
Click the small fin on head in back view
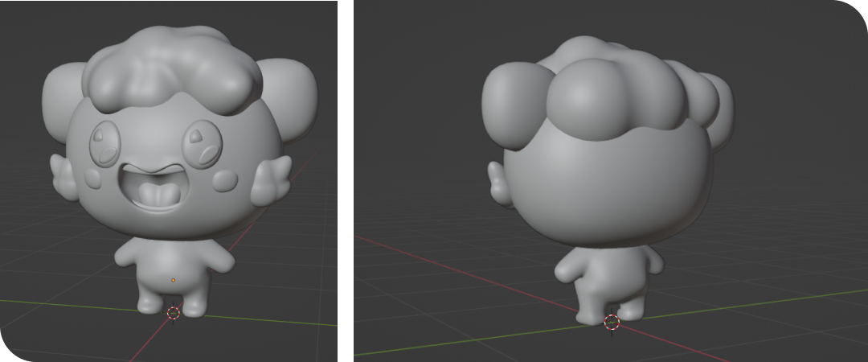(502, 185)
